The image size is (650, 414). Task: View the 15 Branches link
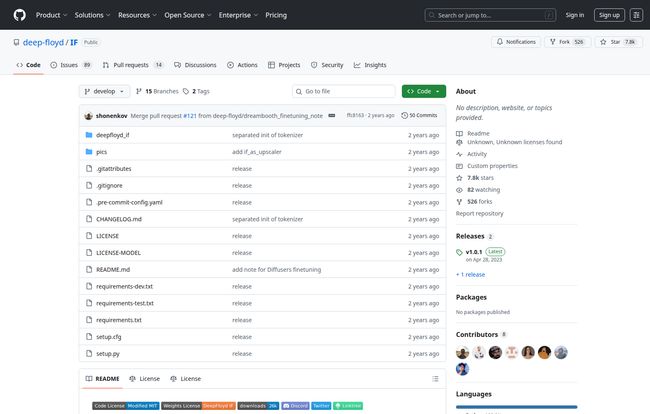(157, 91)
